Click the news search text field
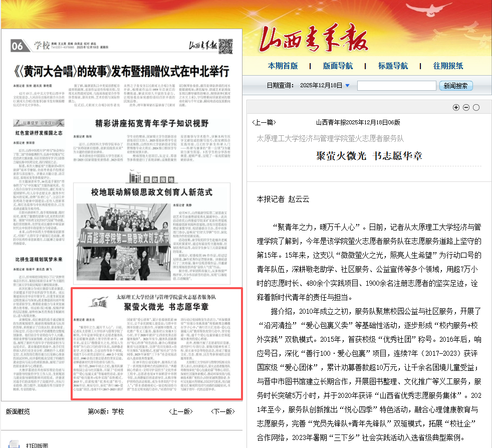The image size is (492, 448). coord(396,86)
